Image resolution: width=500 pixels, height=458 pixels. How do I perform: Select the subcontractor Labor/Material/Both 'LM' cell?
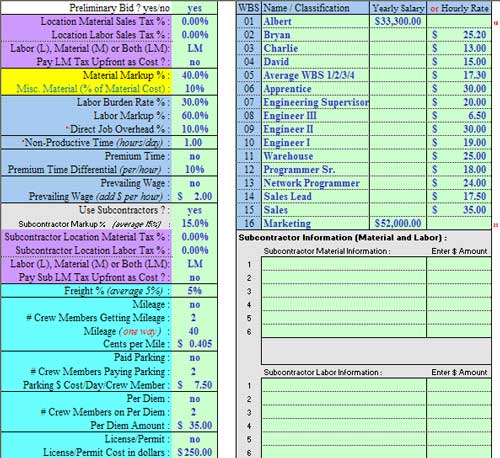[x=195, y=264]
